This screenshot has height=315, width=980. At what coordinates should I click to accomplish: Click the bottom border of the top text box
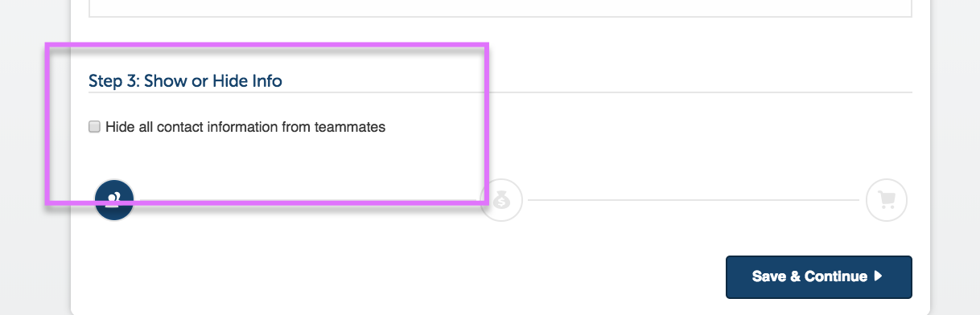coord(500,17)
